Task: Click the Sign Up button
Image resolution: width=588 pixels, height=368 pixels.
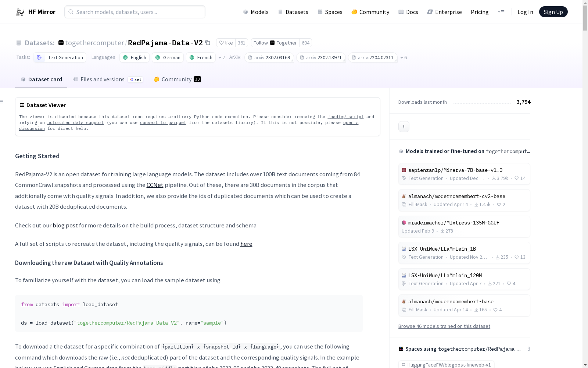Action: [x=553, y=12]
